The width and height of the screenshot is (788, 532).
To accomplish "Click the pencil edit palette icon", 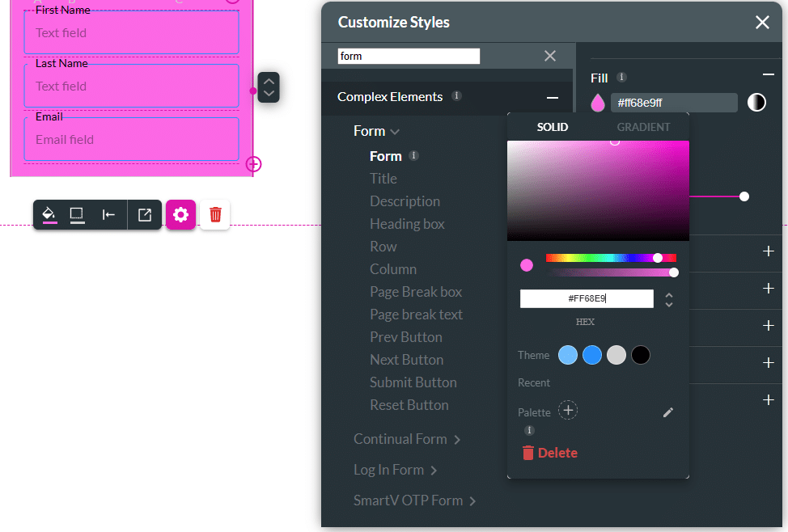I will (667, 412).
